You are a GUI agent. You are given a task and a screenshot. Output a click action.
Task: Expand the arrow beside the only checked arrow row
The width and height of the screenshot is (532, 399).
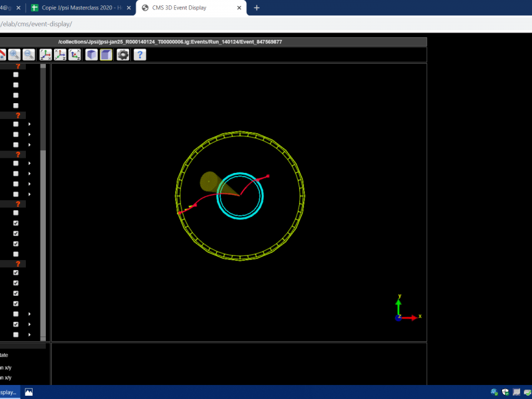coord(29,325)
